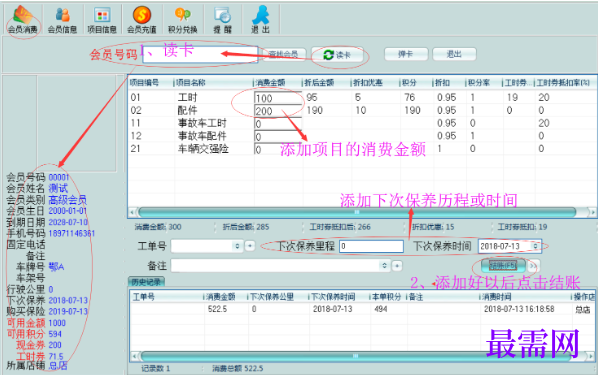
Task: Open the 项目信息 toolbar icon
Action: click(101, 19)
